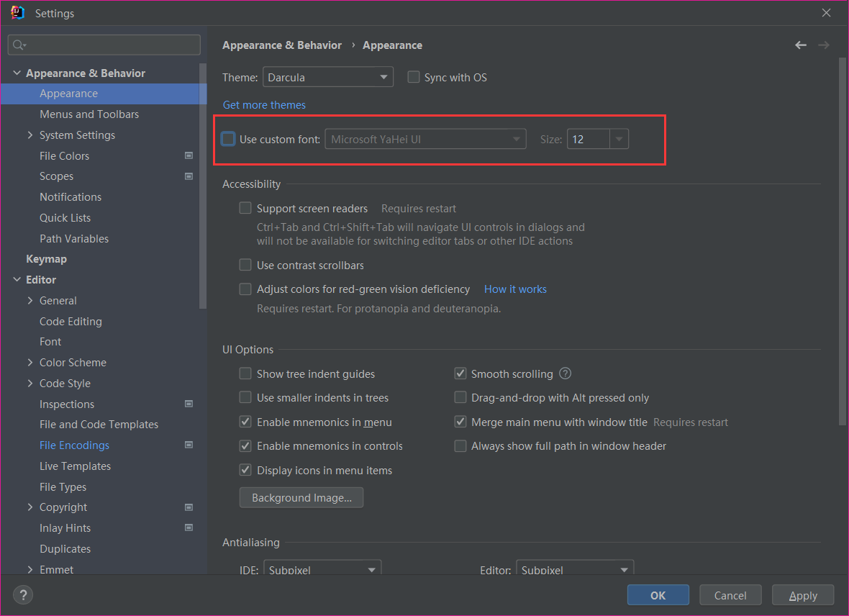
Task: Click the font Size value field
Action: click(589, 139)
